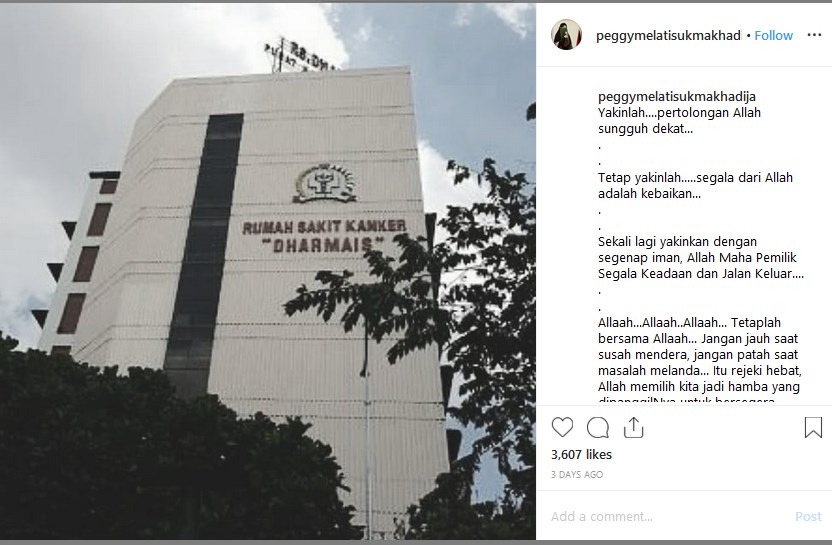Open comments with the speech bubble icon
The image size is (832, 545).
point(597,427)
